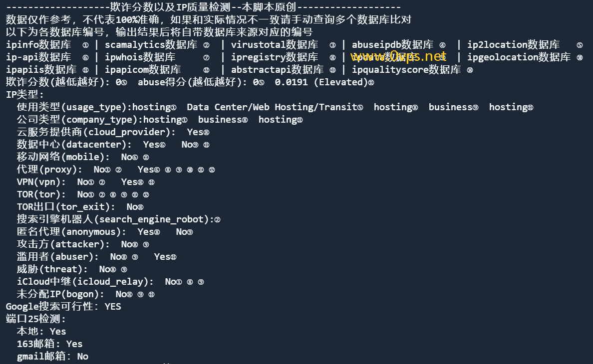
Task: Click the www.0vps.net watermark link
Action: [x=398, y=57]
